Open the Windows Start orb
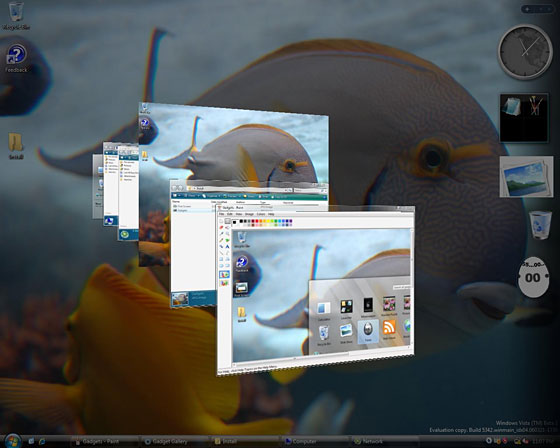 (13, 441)
